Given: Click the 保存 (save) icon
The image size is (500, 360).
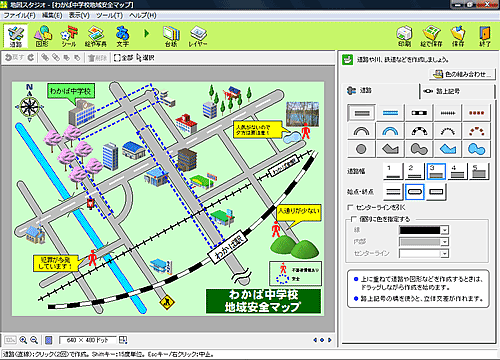Looking at the screenshot, I should click(458, 36).
